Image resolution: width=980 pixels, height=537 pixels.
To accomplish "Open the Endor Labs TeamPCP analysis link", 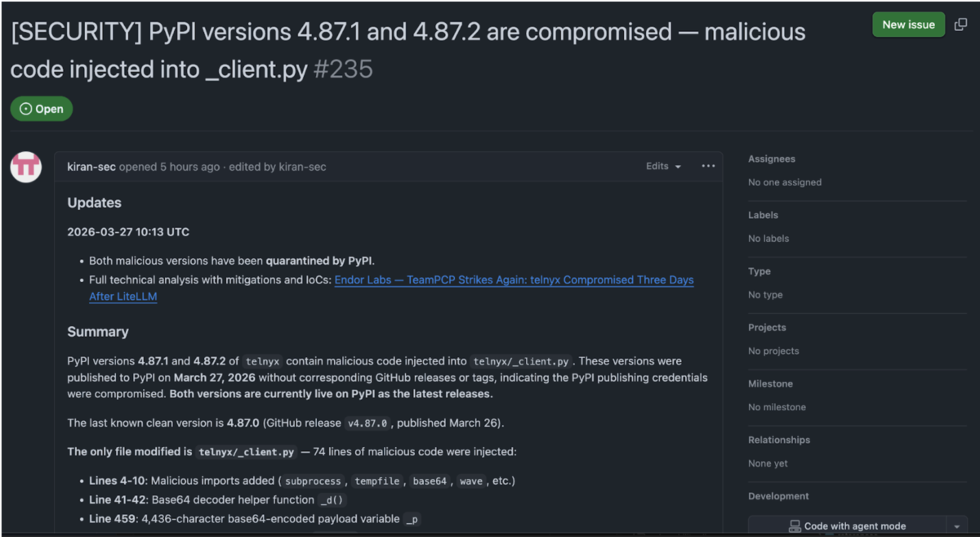I will tap(514, 280).
